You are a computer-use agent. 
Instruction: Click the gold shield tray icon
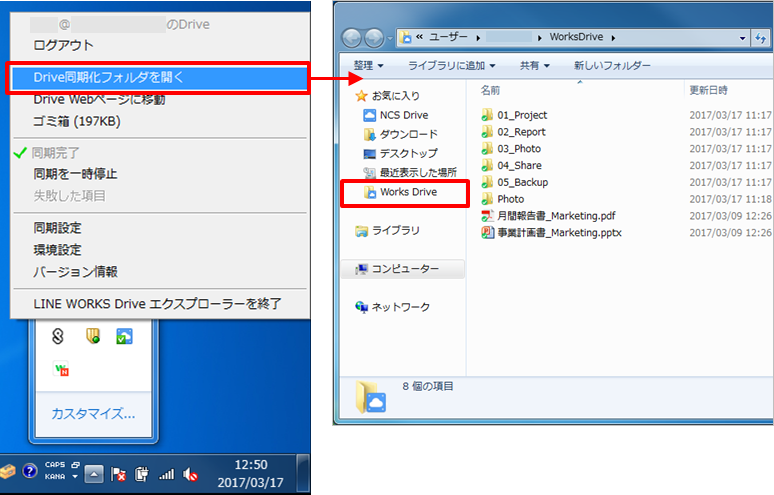coord(93,337)
